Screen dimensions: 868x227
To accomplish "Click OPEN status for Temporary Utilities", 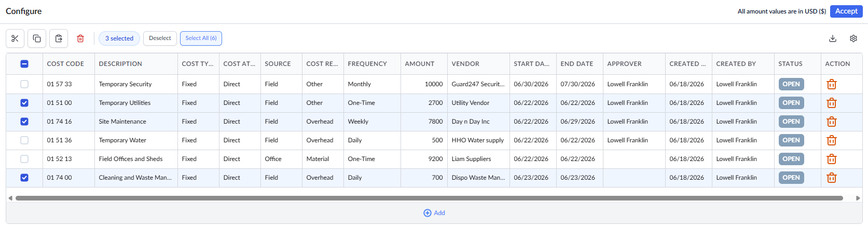I will click(x=791, y=103).
